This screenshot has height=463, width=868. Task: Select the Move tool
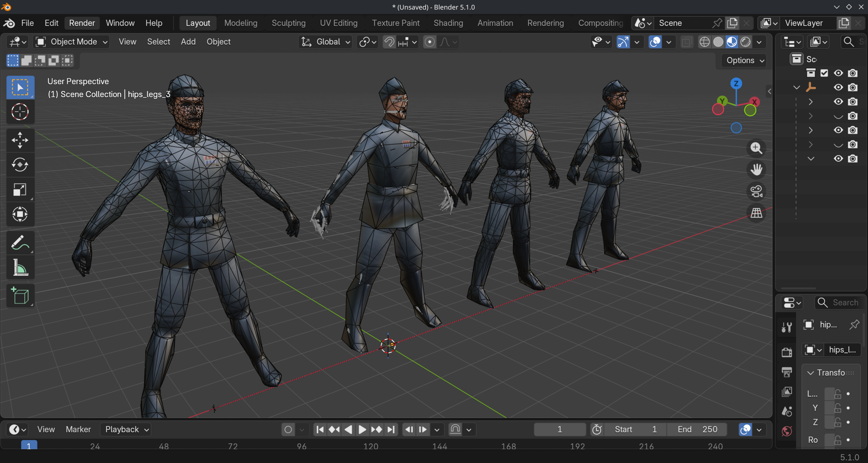20,140
